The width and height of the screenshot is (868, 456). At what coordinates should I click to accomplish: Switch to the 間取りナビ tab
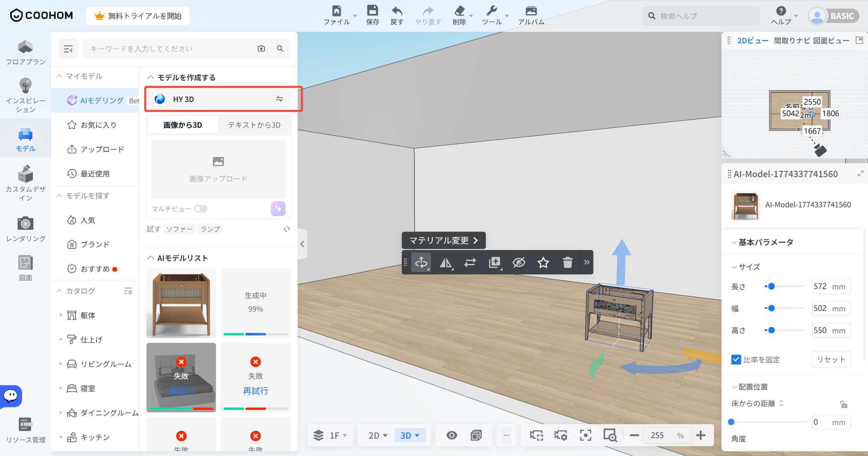[x=792, y=41]
